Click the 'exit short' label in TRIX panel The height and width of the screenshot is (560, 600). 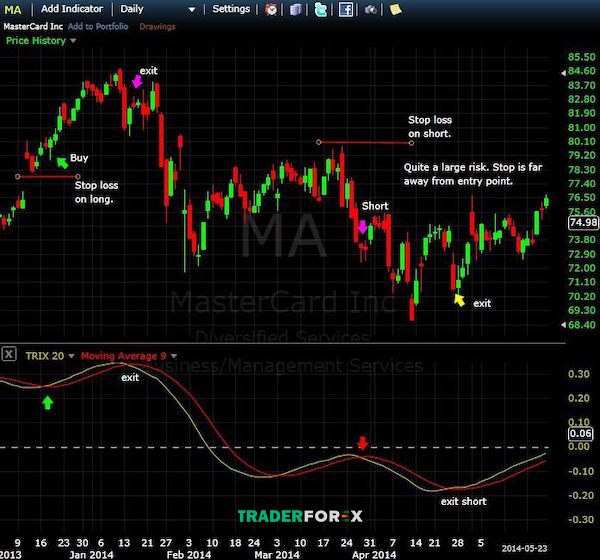[x=463, y=501]
